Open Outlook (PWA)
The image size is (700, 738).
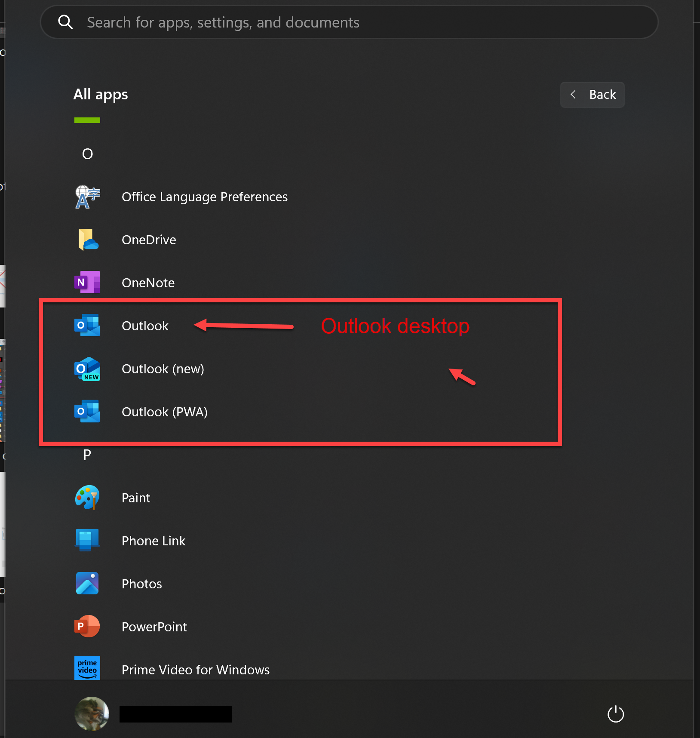[x=164, y=412]
